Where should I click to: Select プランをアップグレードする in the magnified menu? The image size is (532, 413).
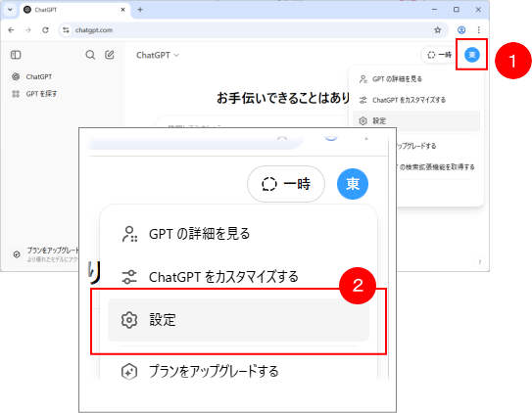[238, 371]
